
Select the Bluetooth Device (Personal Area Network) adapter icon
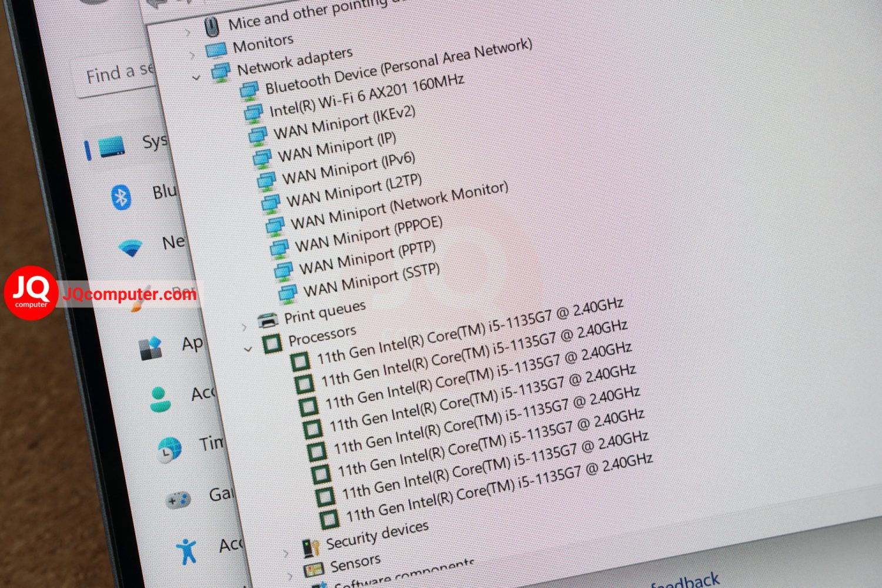249,91
